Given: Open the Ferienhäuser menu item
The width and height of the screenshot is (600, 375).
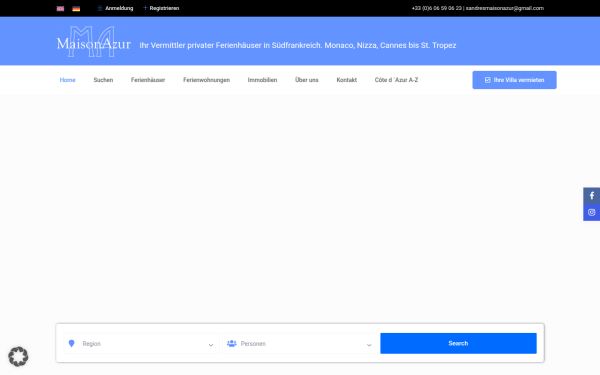Looking at the screenshot, I should click(148, 80).
